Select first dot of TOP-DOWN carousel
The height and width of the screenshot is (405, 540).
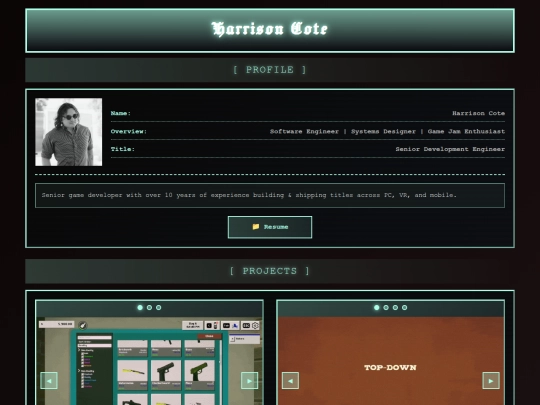tap(377, 308)
